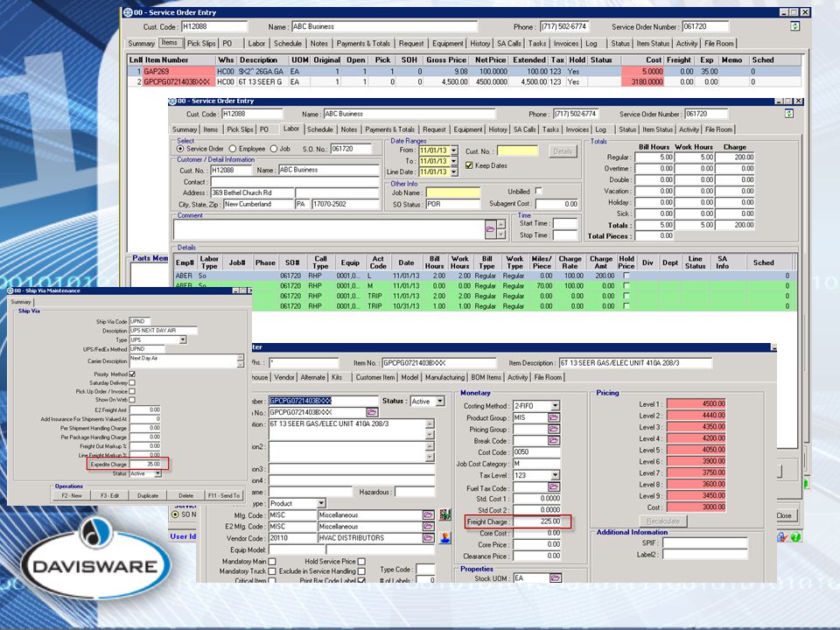Enable Pick Up Order / Invoice checkbox
840x630 pixels.
click(132, 391)
